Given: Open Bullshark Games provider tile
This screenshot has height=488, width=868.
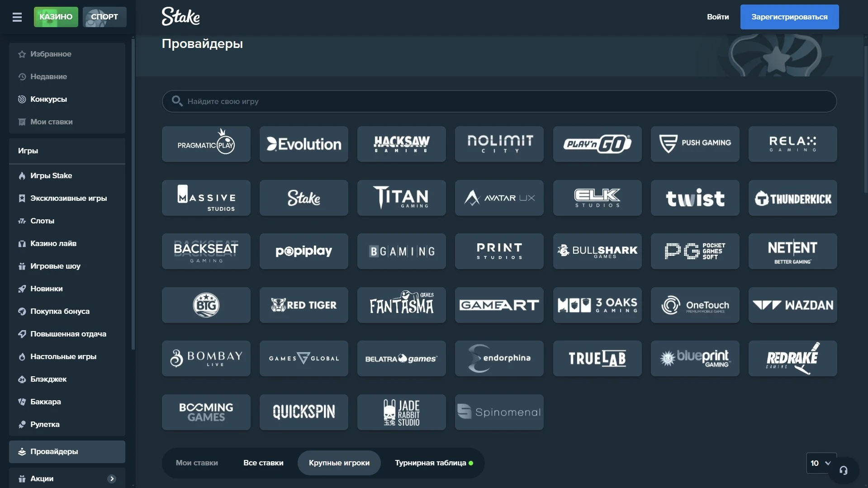Looking at the screenshot, I should tap(597, 251).
